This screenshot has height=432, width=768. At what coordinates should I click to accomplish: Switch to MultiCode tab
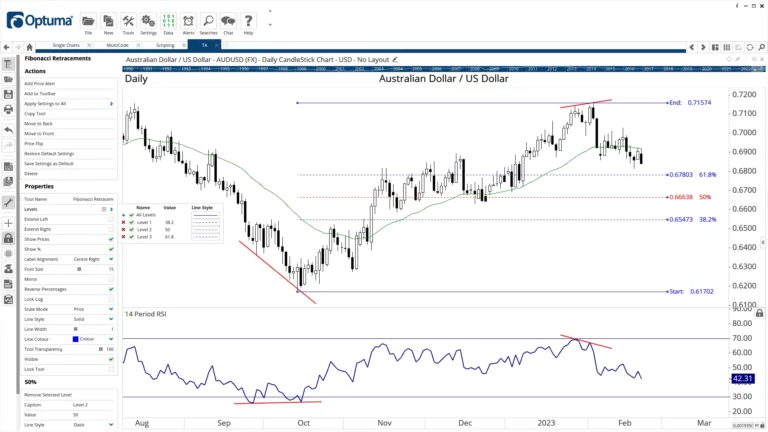click(118, 45)
